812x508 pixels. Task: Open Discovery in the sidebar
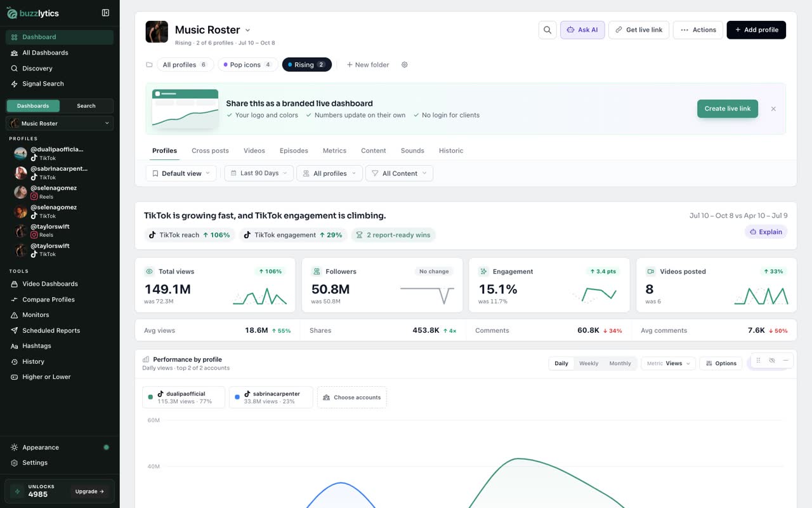click(x=60, y=69)
